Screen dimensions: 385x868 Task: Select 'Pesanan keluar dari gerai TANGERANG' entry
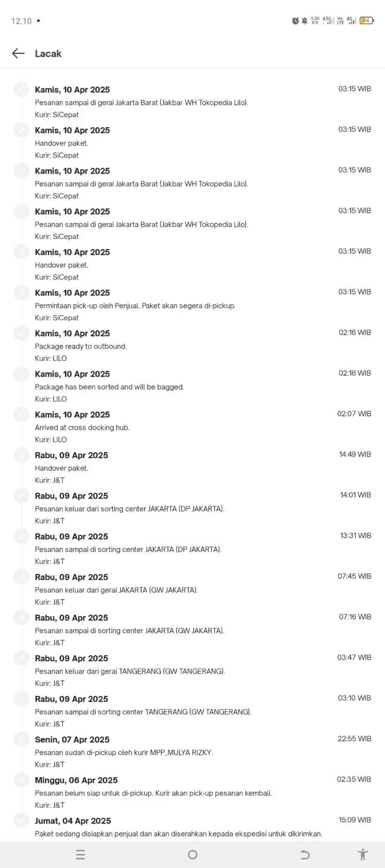203,671
